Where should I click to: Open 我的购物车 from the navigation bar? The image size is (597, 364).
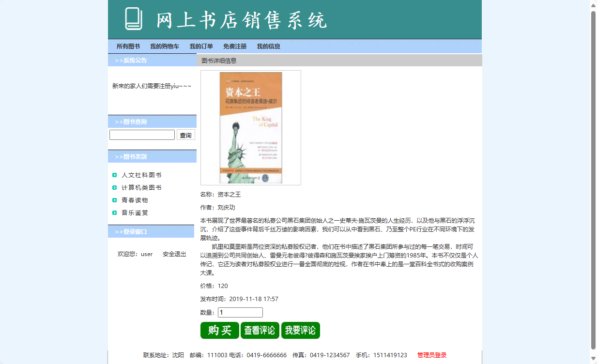tap(165, 46)
